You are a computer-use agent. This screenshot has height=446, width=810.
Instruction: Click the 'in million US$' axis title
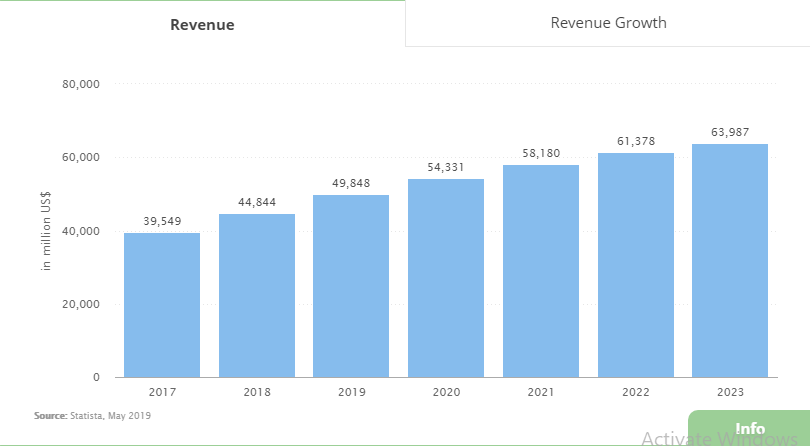(x=45, y=230)
